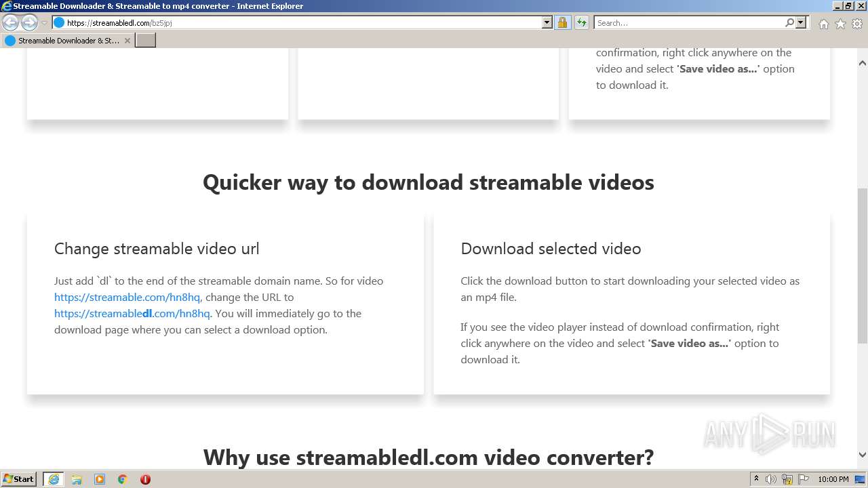Click the magnifier search icon
Viewport: 868px width, 488px height.
(x=789, y=22)
